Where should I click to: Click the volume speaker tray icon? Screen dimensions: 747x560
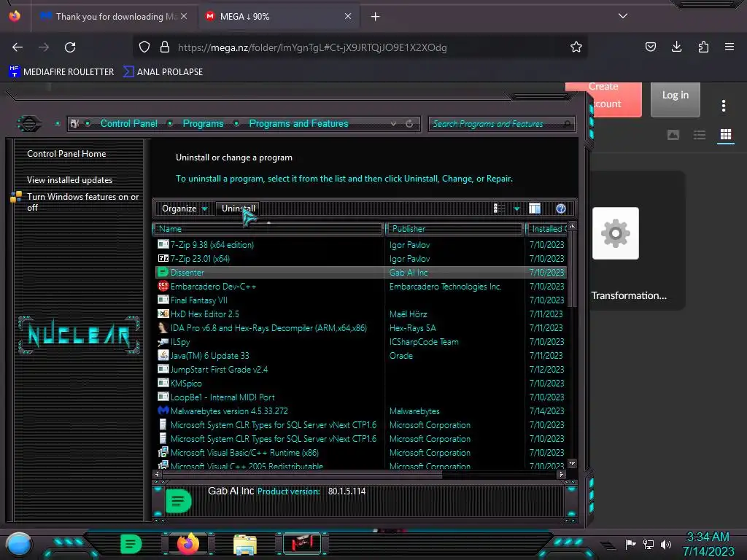click(x=666, y=544)
